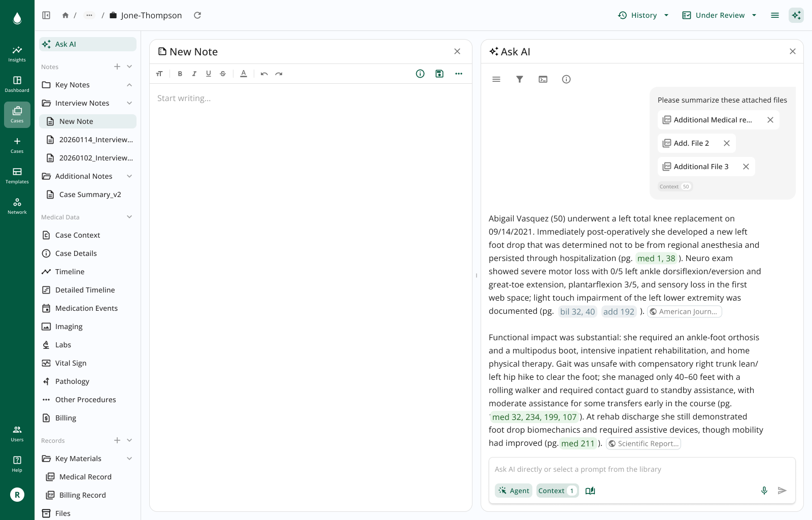812x520 pixels.
Task: Click the prompt console icon in Ask AI
Action: [x=543, y=79]
